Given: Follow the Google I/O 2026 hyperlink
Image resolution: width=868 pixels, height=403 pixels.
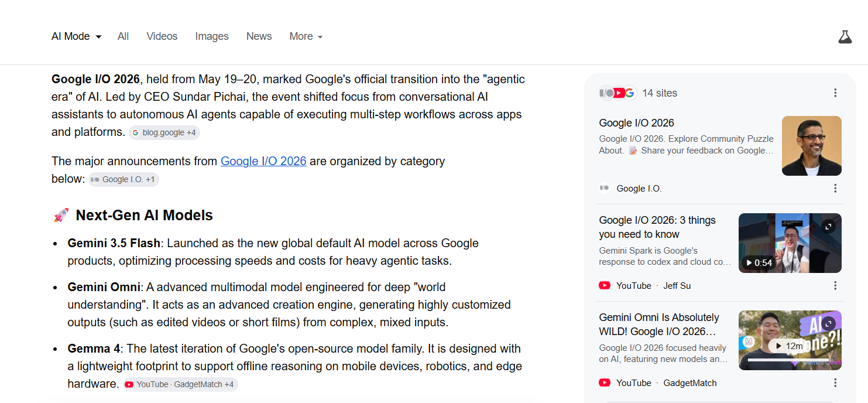Looking at the screenshot, I should [263, 161].
